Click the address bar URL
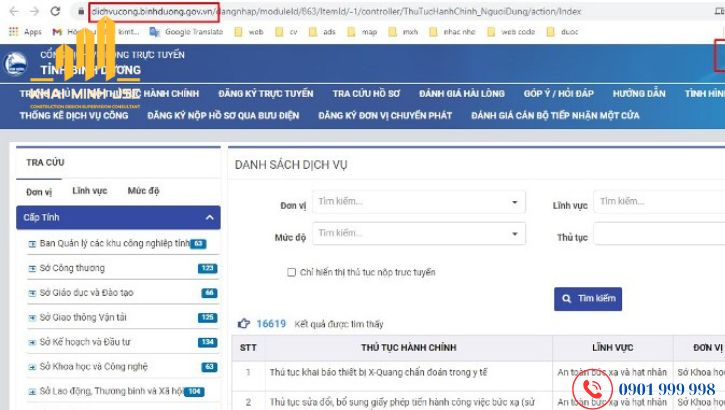This screenshot has height=410, width=725. click(336, 12)
